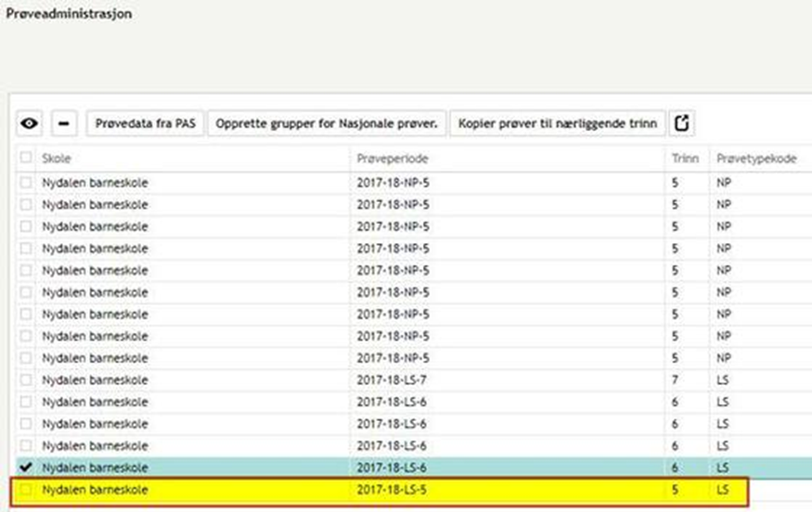Select the 2017-18-LS-7 period cell
This screenshot has width=812, height=512.
coord(393,379)
